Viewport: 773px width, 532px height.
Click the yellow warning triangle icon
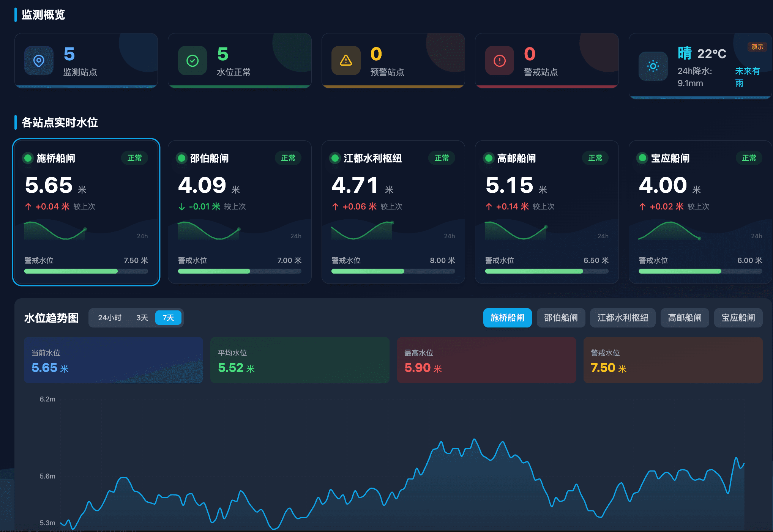[x=346, y=61]
